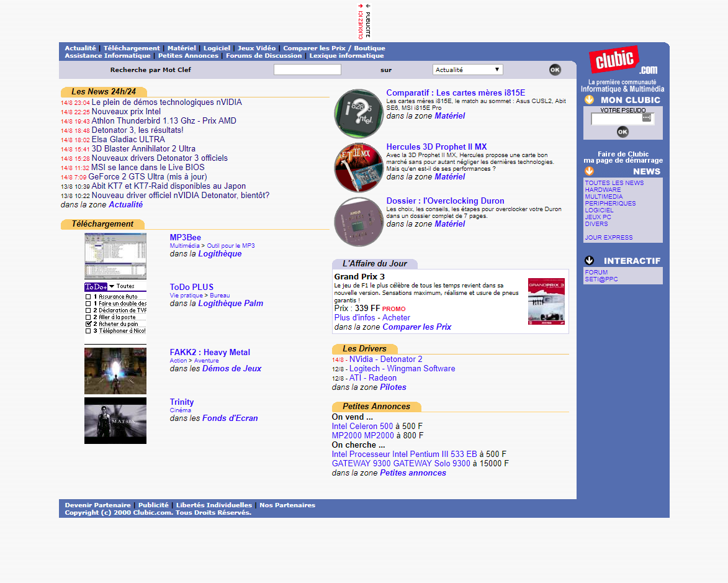Click the keyword search input field
728x583 pixels.
(x=307, y=70)
